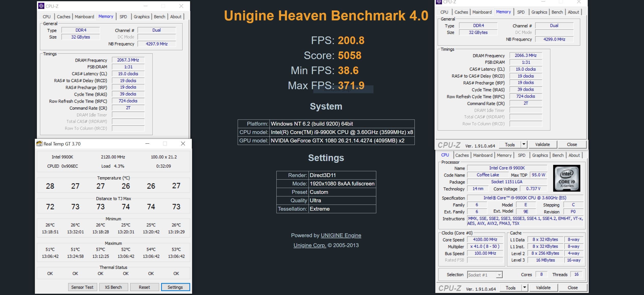Screen dimensions: 644x295
Task: Click Mode cell 1920x1080 8xAA fullscreen
Action: 342,184
